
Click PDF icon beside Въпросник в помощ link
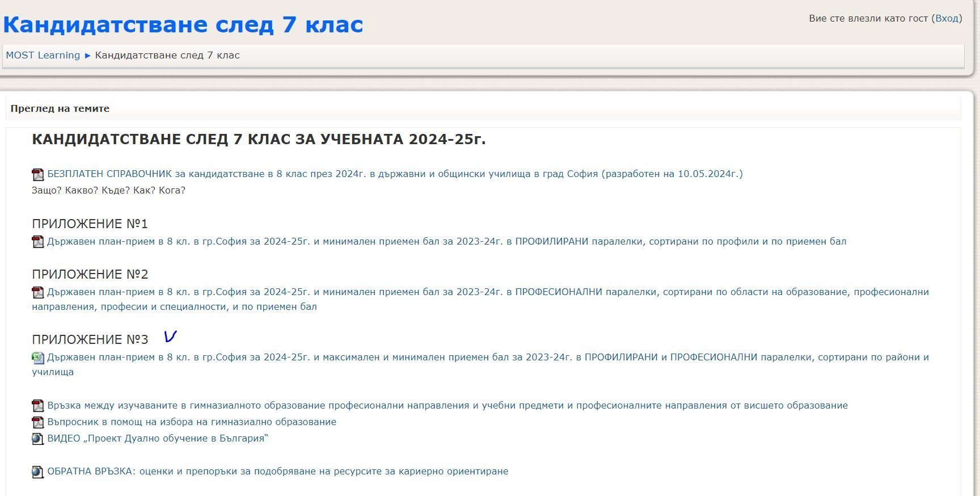[x=37, y=422]
